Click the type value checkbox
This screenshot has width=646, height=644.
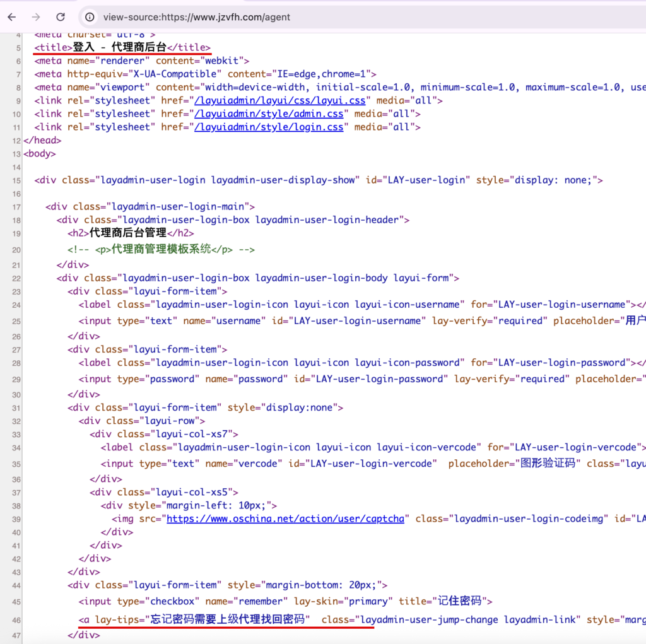(172, 601)
